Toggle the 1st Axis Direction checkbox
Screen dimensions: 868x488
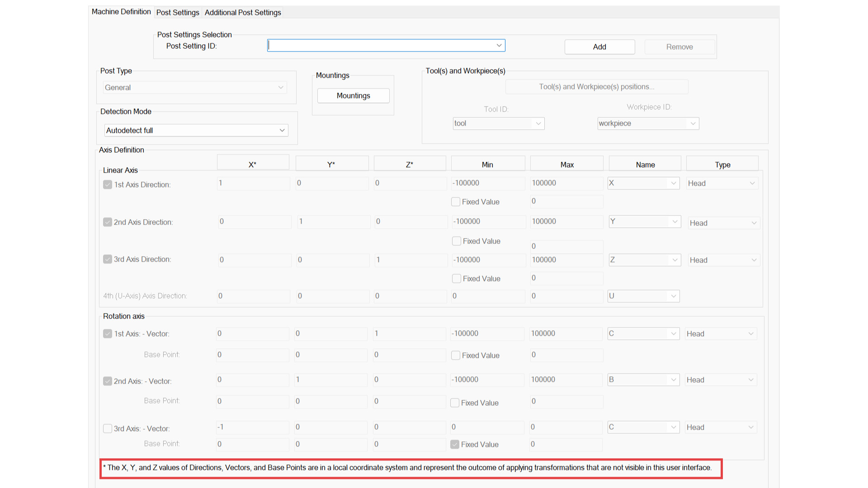click(108, 184)
